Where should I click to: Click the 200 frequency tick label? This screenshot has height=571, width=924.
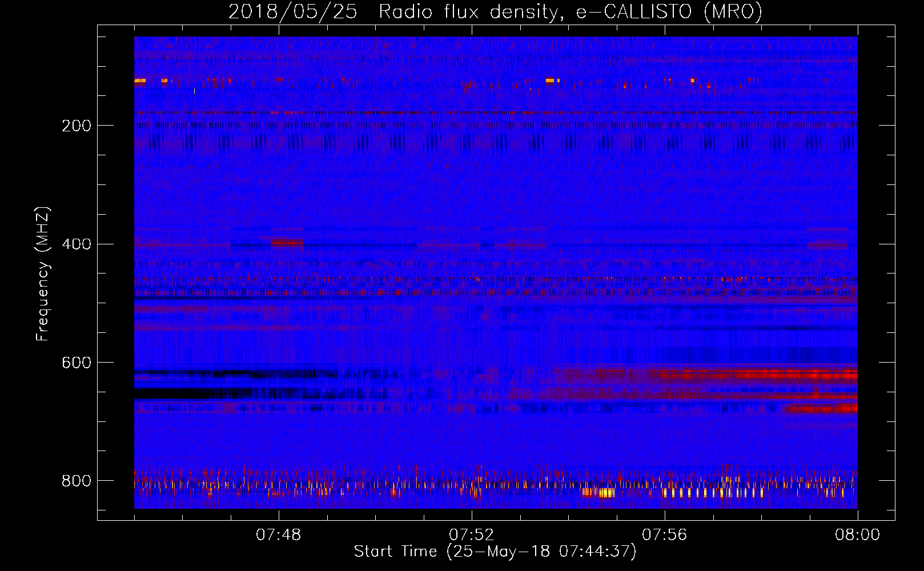point(77,126)
